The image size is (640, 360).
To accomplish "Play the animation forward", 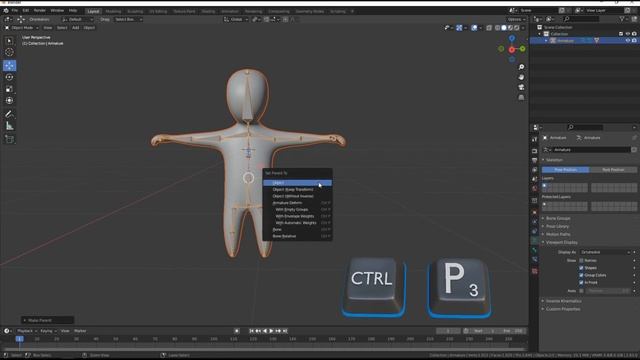I will tap(271, 331).
